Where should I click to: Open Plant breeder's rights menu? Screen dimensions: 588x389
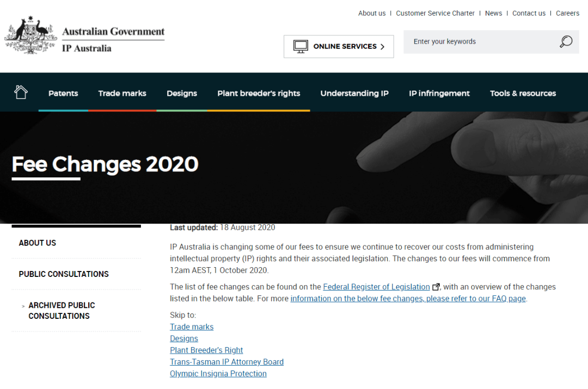[x=259, y=94]
